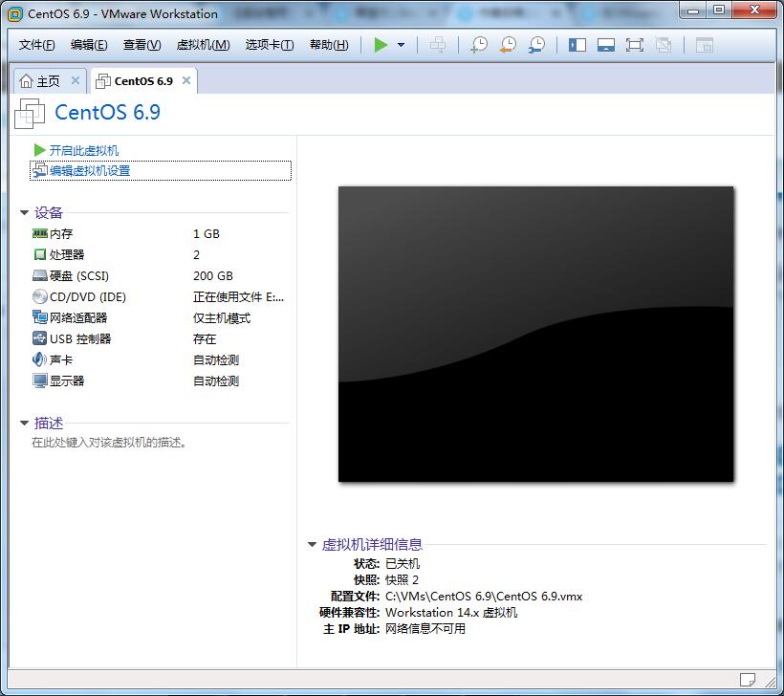Click the 200 GB disk size value
Viewport: 784px width, 696px height.
pyautogui.click(x=213, y=276)
